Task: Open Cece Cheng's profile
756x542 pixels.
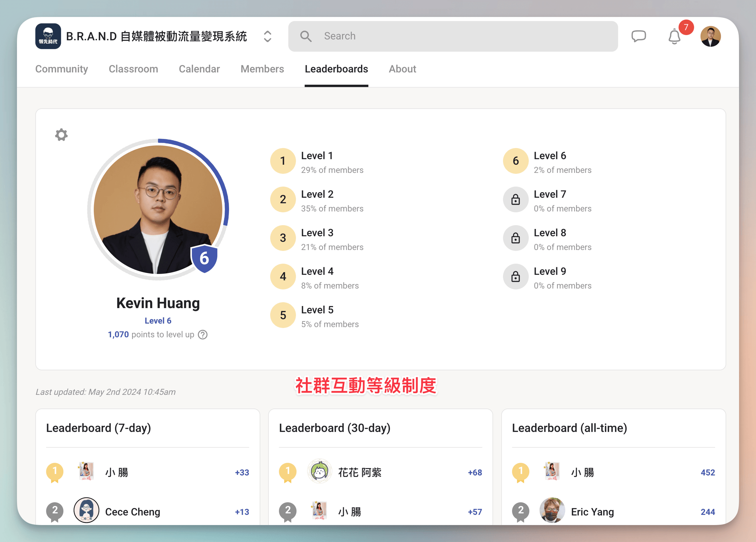Action: (133, 512)
